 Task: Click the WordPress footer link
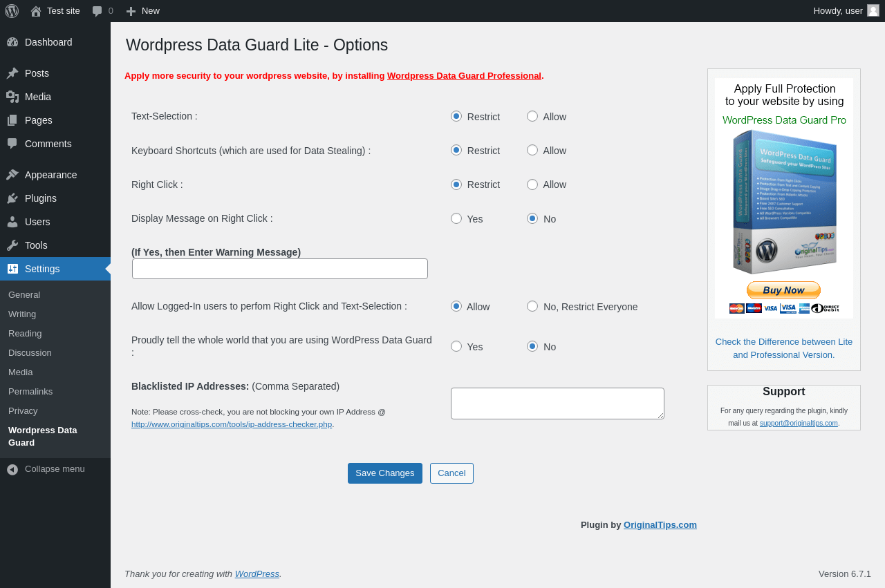point(257,574)
